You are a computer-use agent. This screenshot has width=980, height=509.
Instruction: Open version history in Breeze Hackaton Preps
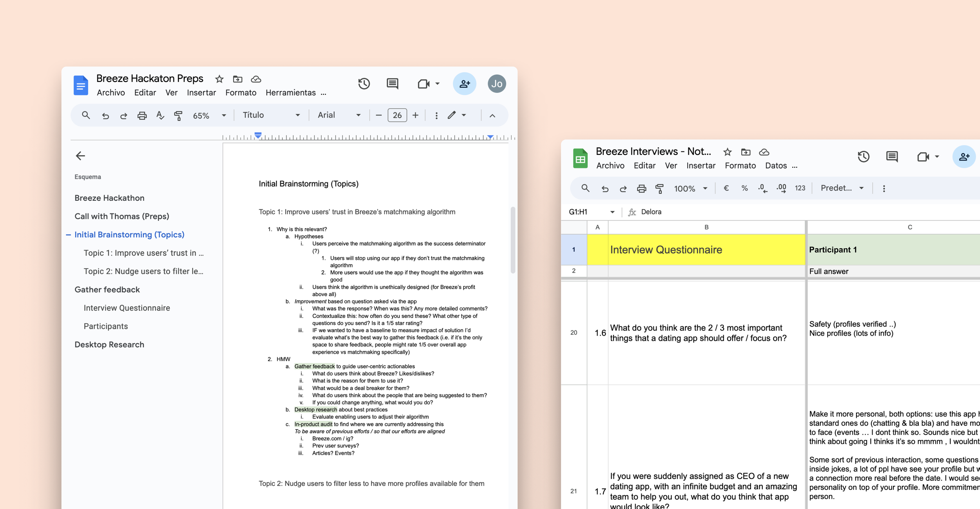click(364, 84)
